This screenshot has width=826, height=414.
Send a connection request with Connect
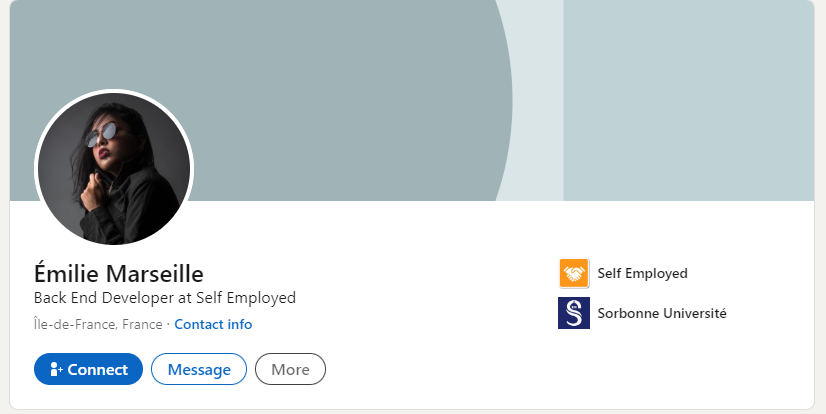click(x=88, y=369)
